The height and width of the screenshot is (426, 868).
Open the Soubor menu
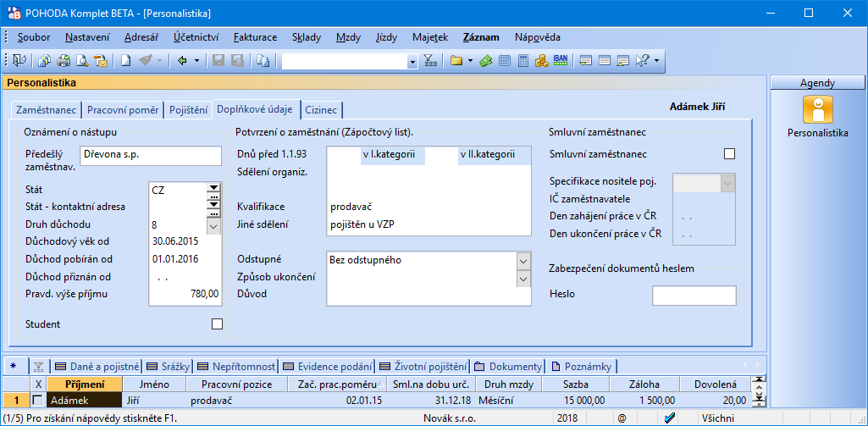pyautogui.click(x=34, y=37)
